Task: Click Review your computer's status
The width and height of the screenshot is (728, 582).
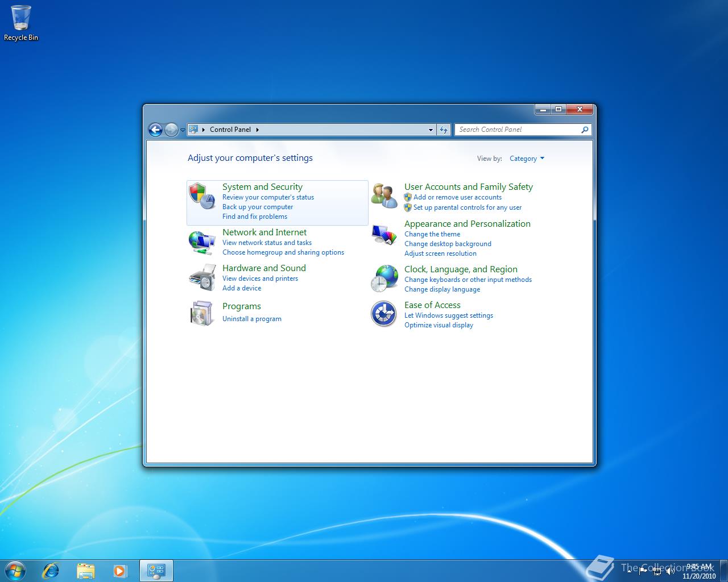Action: pyautogui.click(x=268, y=197)
